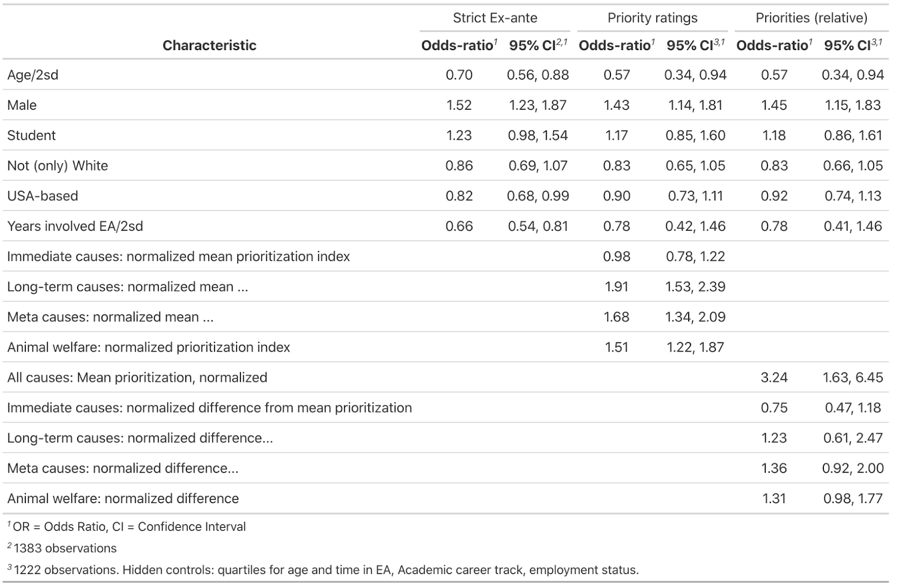This screenshot has width=901, height=588.
Task: Click the "Not (only) White" row label
Action: pos(57,166)
